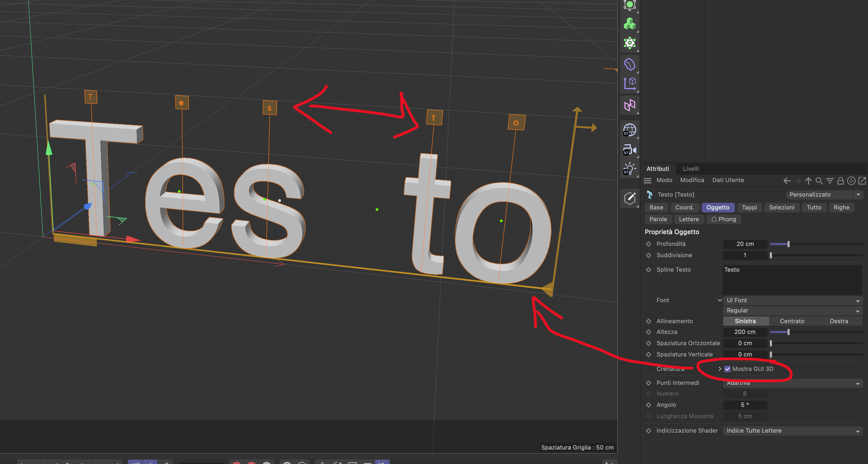This screenshot has width=868, height=464.
Task: Click the light bulb ST icon
Action: point(629,168)
